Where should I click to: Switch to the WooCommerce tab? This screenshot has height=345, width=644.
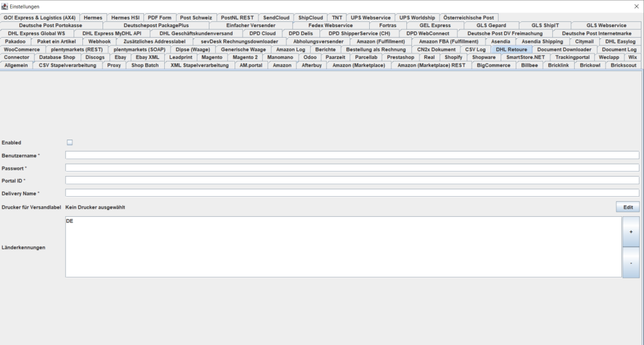(x=22, y=50)
